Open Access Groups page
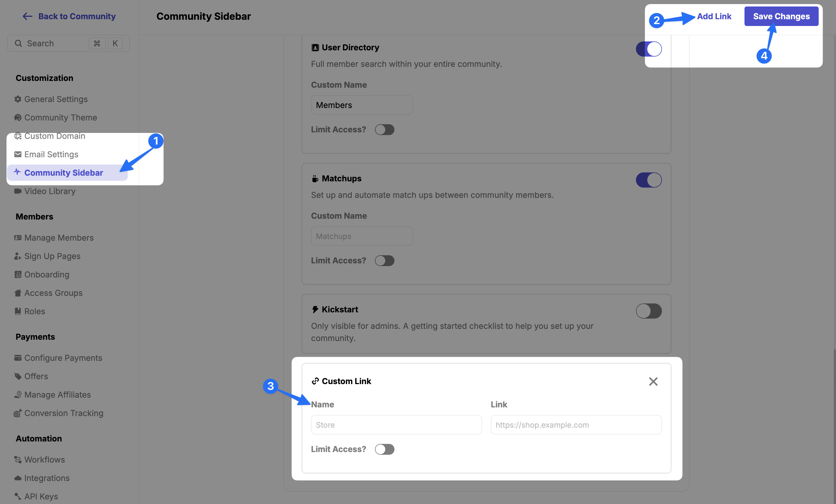The image size is (836, 504). coord(53,293)
